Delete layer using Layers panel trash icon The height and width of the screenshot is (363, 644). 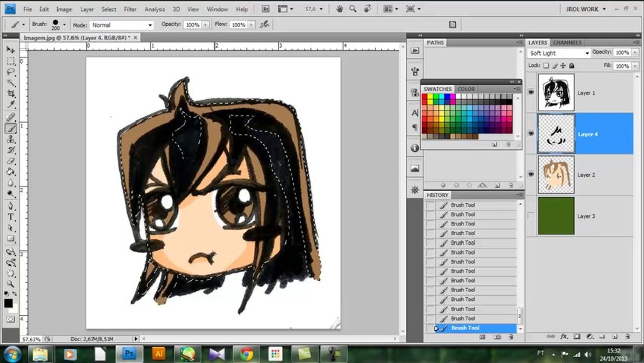[627, 336]
